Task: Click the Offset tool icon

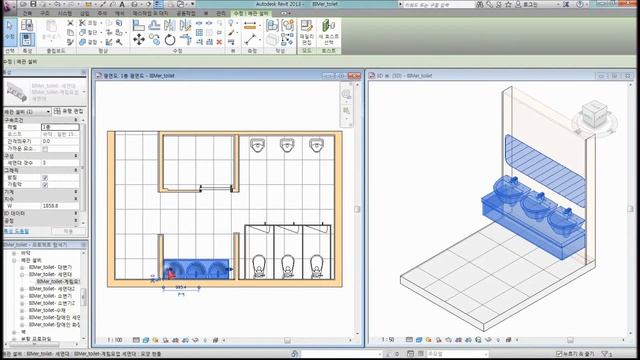Action: coord(154,25)
